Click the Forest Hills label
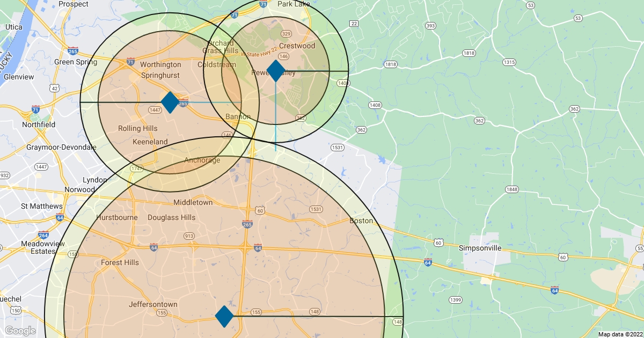The image size is (644, 338). 120,262
